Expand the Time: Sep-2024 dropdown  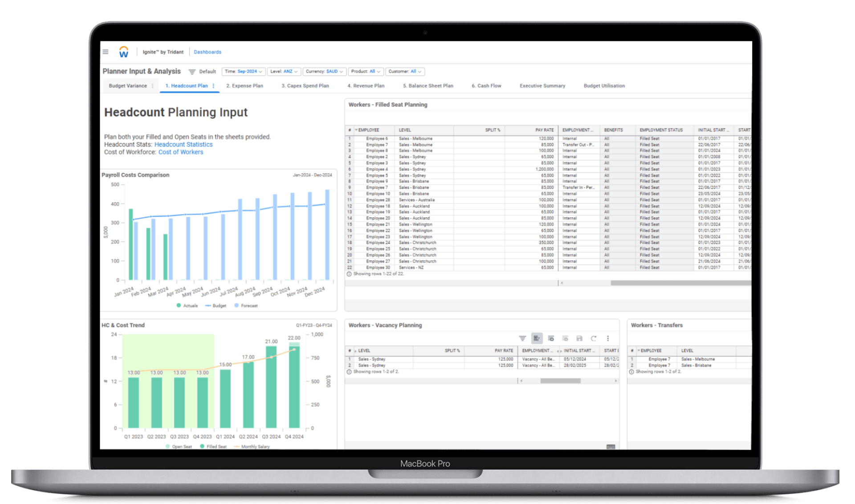click(243, 71)
